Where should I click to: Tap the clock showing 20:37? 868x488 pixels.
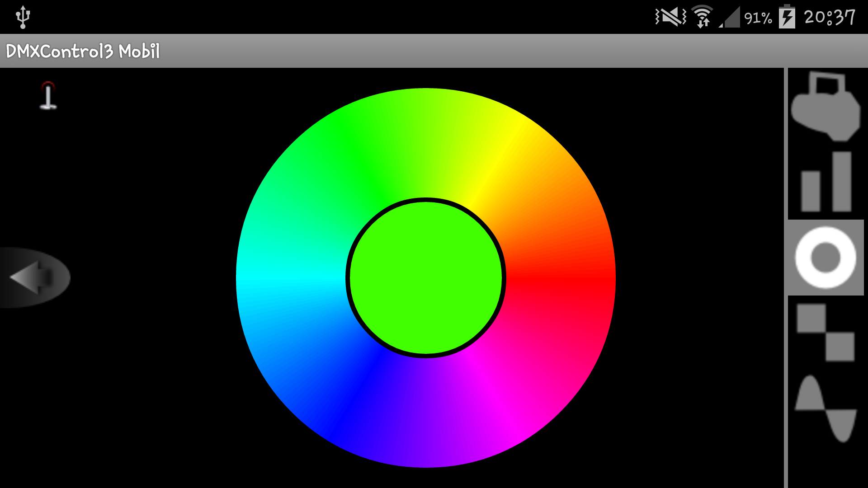tap(829, 17)
